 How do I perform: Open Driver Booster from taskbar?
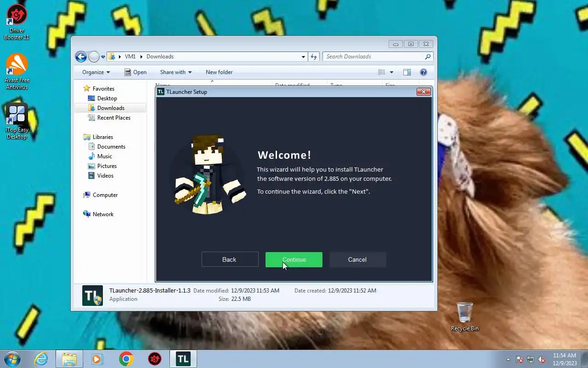[155, 359]
